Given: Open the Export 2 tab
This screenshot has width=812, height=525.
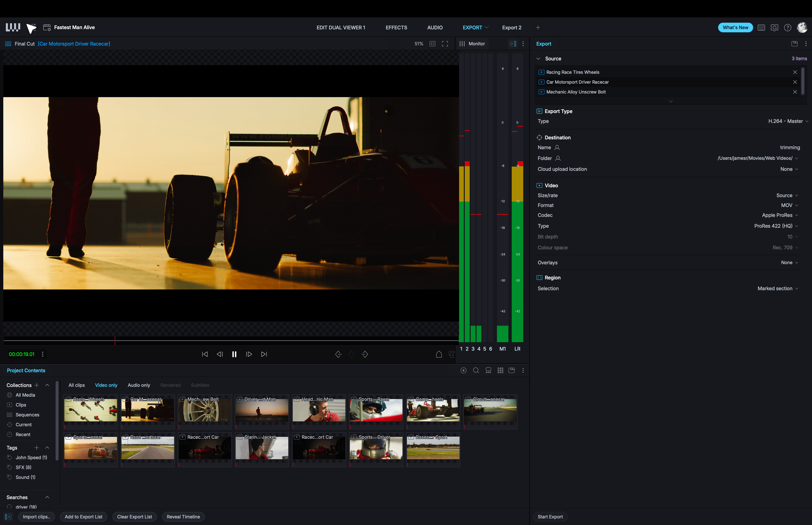Looking at the screenshot, I should (511, 28).
